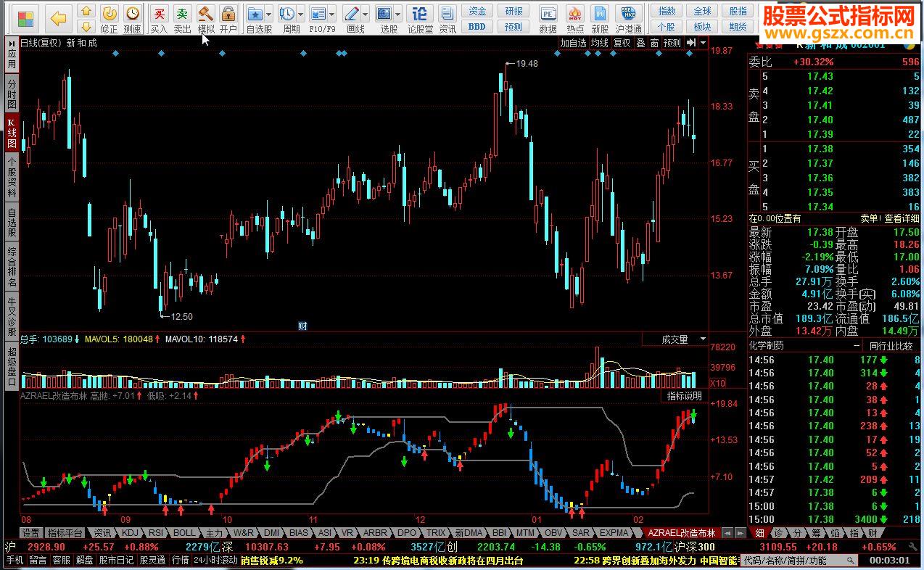Viewport: 924px width, 570px height.
Task: Click the 指标说明 button
Action: click(x=684, y=396)
